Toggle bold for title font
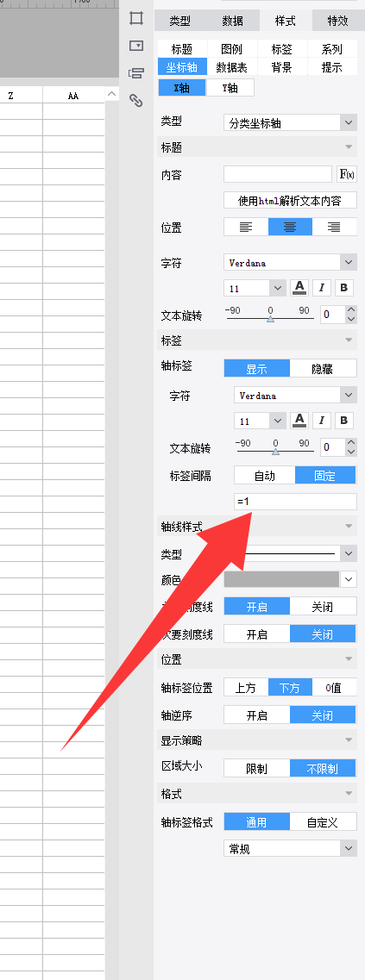 point(343,288)
